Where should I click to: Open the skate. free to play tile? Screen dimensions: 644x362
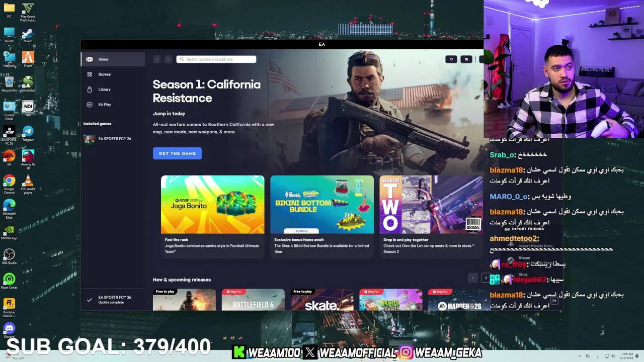click(x=322, y=300)
